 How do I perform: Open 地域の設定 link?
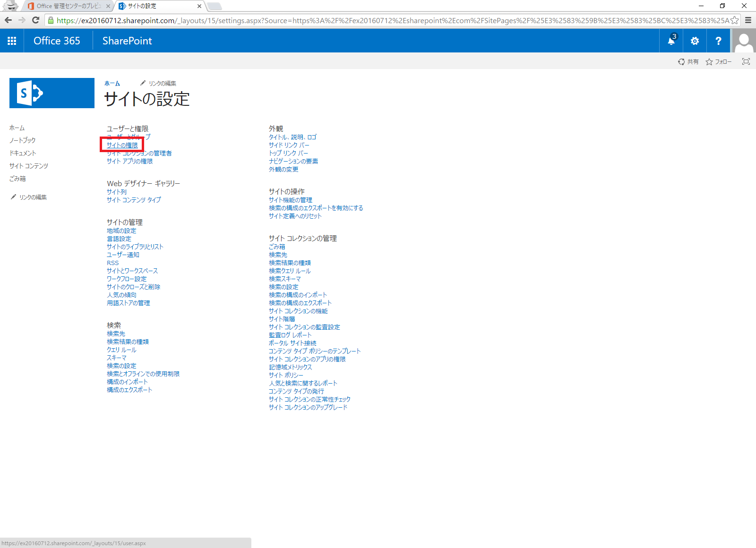point(121,231)
